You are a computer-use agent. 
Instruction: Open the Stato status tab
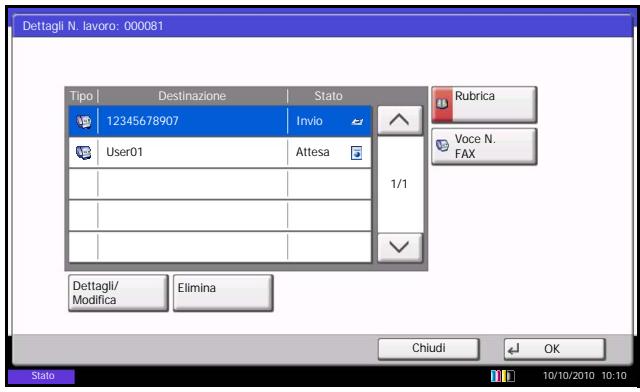pos(41,376)
